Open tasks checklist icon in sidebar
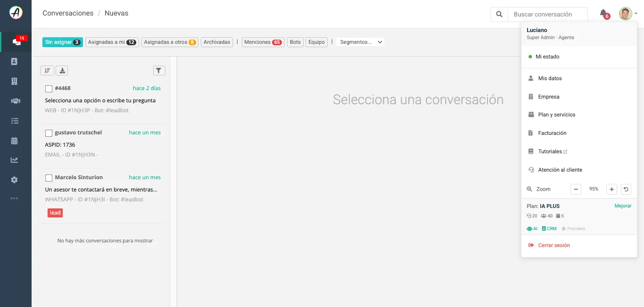 point(14,121)
